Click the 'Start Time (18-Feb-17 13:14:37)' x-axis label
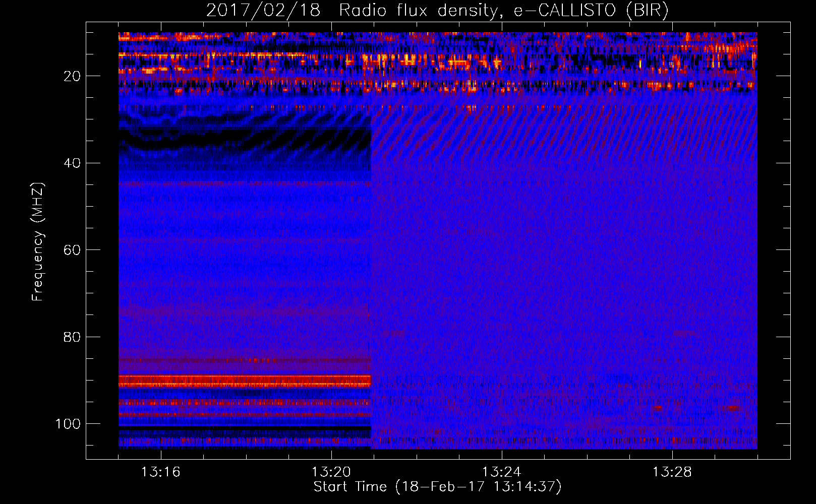This screenshot has width=816, height=504. pyautogui.click(x=438, y=487)
